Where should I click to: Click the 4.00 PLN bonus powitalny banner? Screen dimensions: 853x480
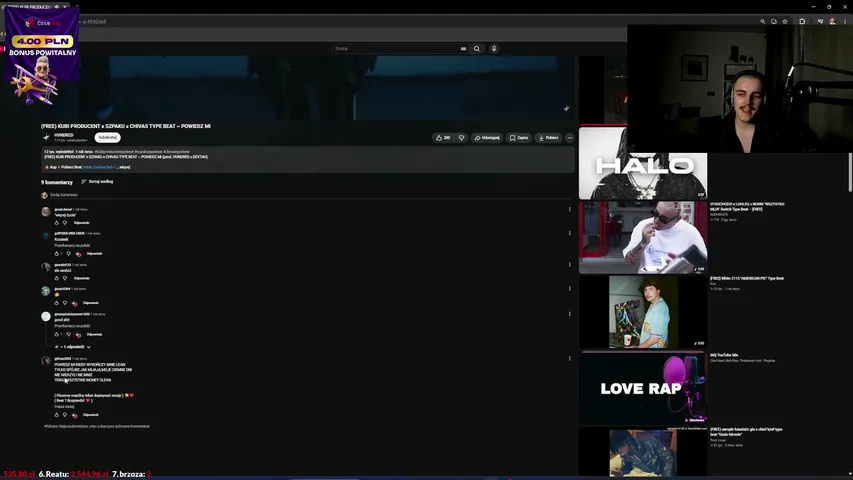click(42, 54)
